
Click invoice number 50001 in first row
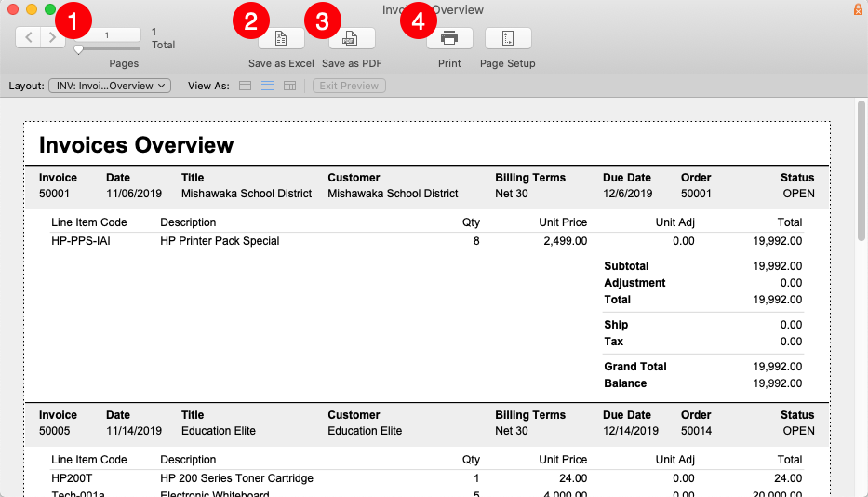[54, 194]
